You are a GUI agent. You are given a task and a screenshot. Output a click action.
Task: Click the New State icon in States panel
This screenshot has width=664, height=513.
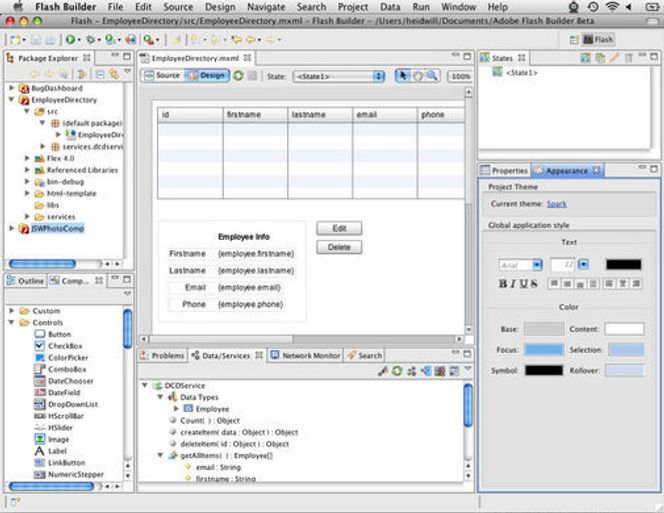[585, 58]
